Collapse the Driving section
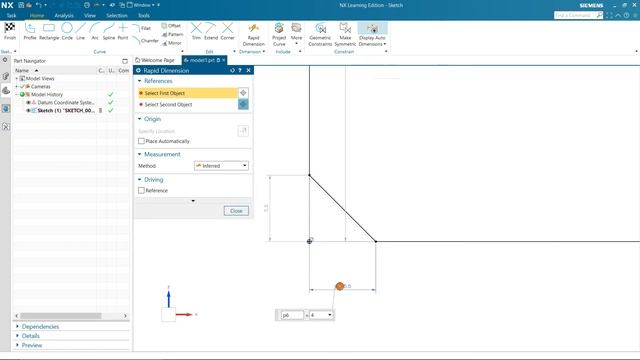 (x=140, y=180)
